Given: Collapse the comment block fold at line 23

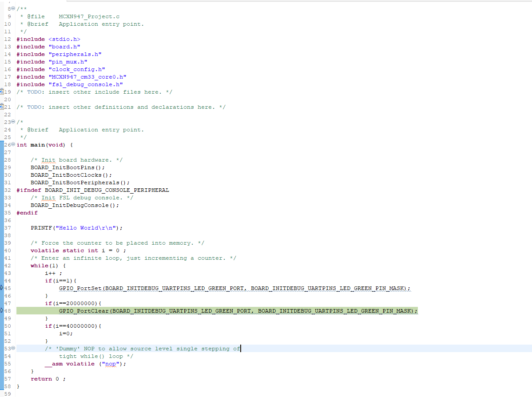Looking at the screenshot, I should coord(13,122).
